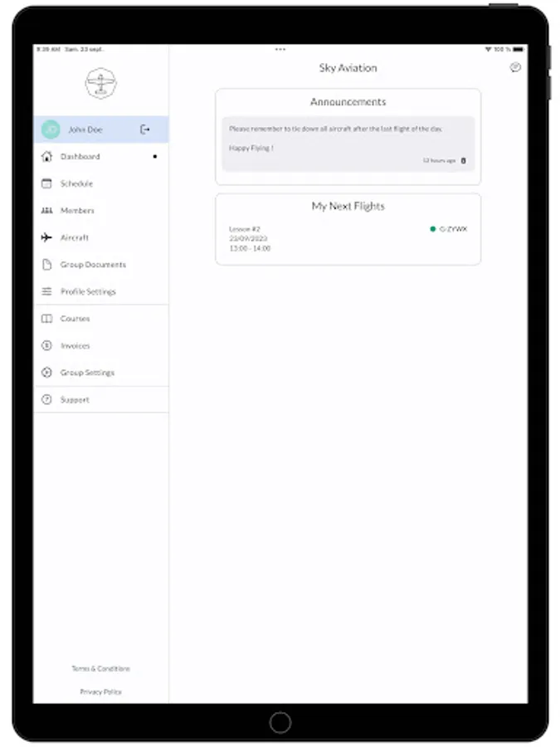Select Aircraft menu item
Image resolution: width=560 pixels, height=747 pixels.
pyautogui.click(x=101, y=237)
